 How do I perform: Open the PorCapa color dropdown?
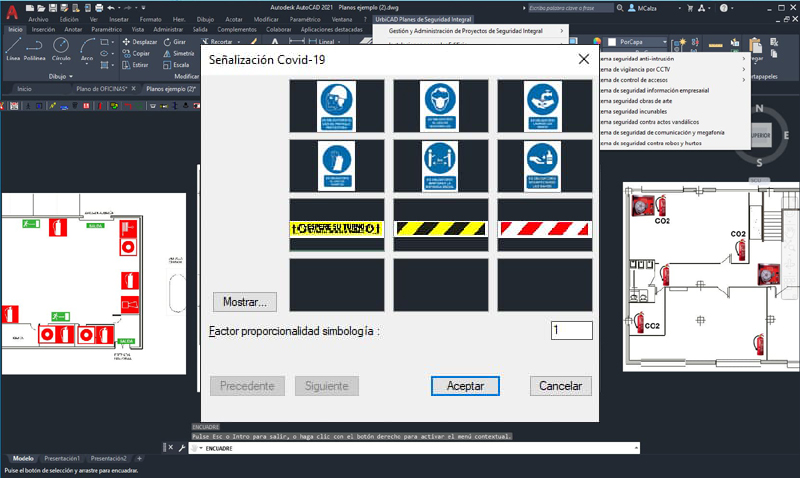click(664, 42)
